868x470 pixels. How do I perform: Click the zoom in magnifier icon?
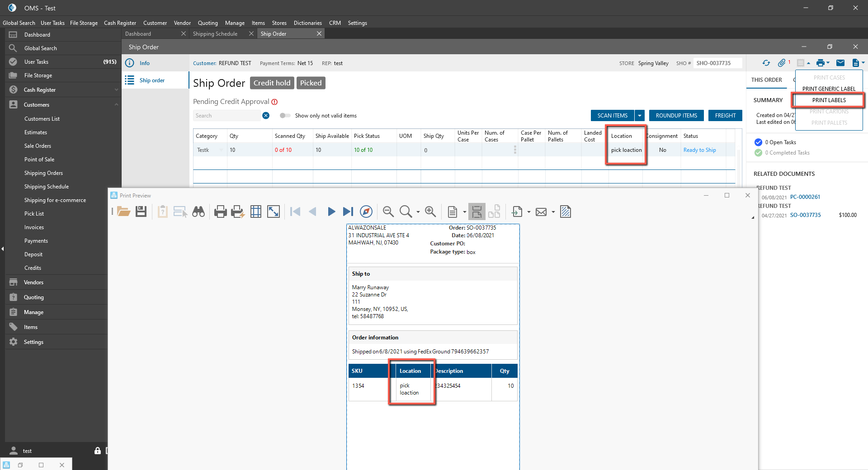tap(430, 211)
